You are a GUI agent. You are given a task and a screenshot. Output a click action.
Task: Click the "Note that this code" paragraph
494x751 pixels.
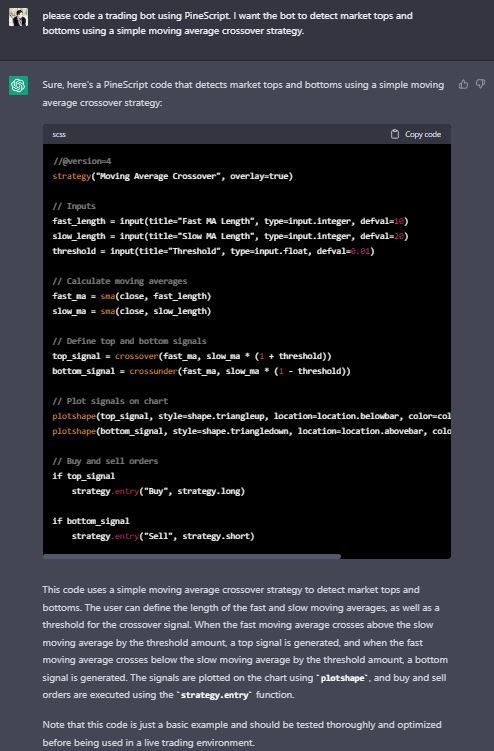242,733
